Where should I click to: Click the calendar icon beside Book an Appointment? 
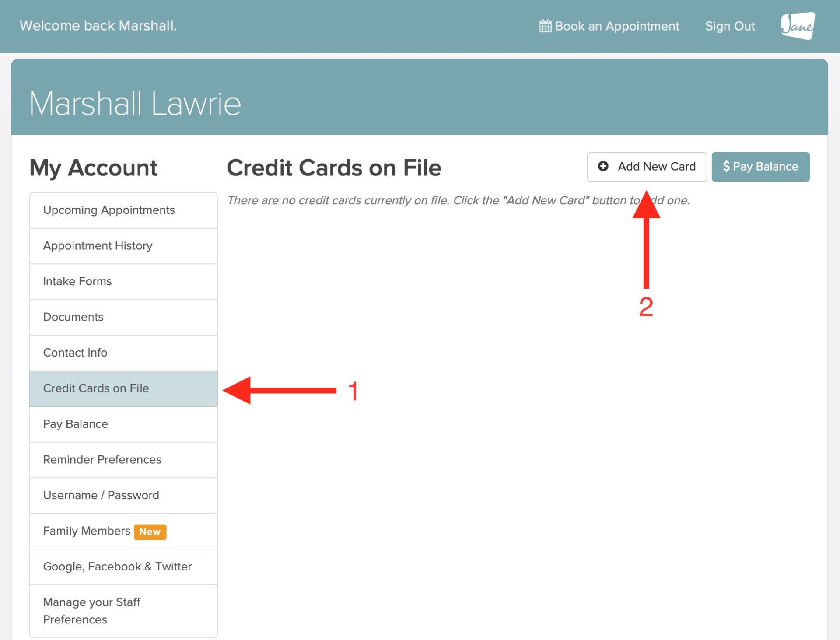545,26
